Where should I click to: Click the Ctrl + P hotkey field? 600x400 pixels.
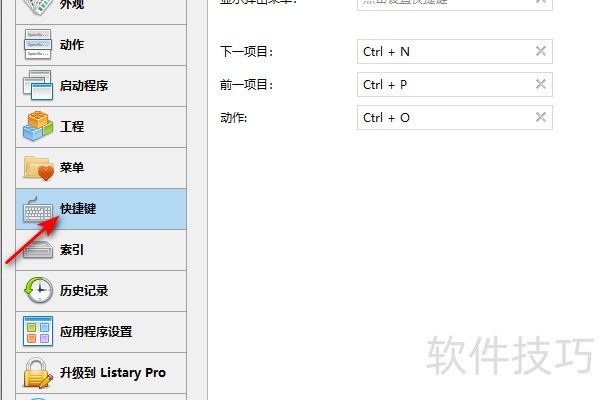point(455,84)
